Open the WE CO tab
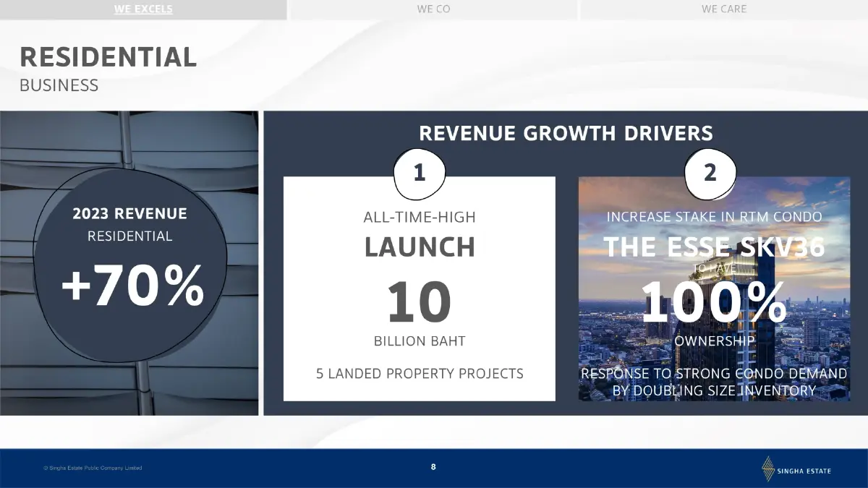Viewport: 868px width, 488px height. (433, 9)
